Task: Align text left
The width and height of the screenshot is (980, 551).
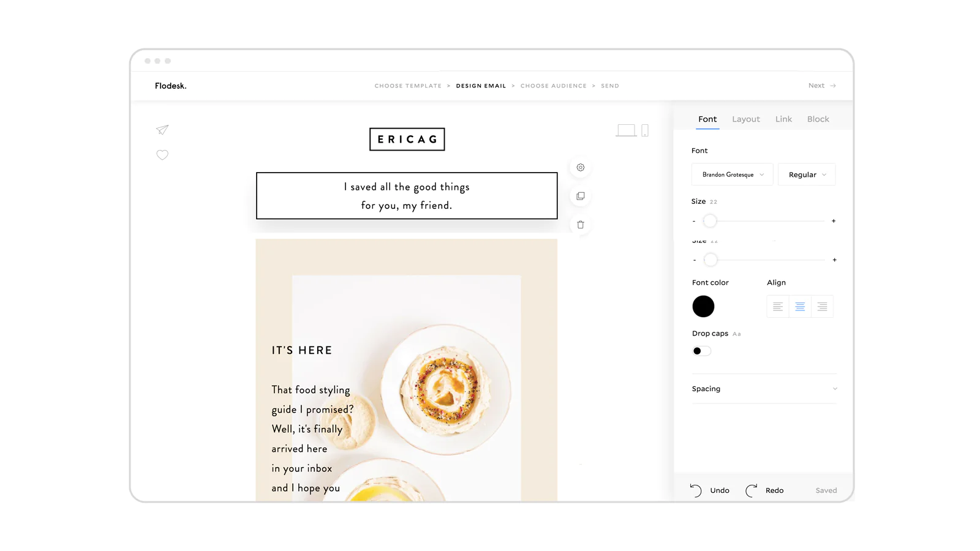Action: [778, 306]
